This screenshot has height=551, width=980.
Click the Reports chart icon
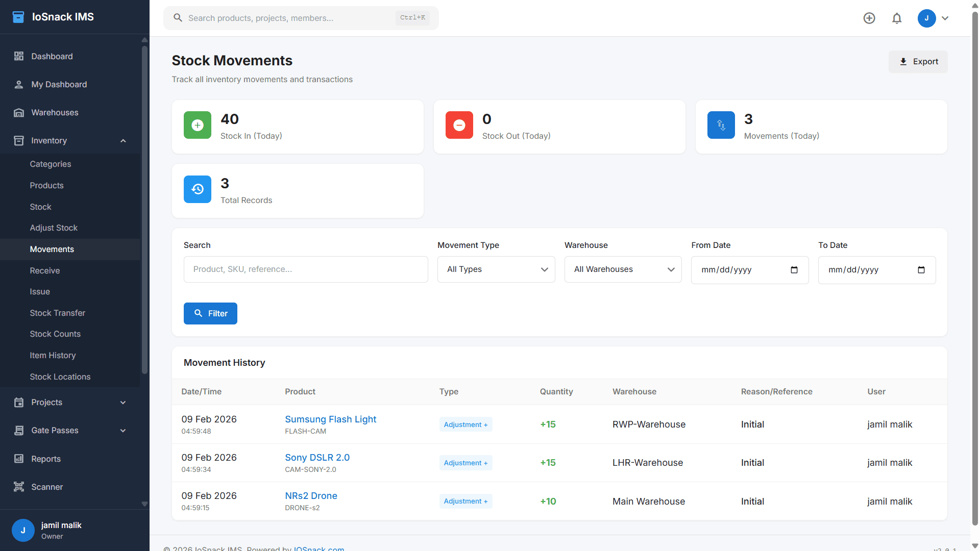point(19,459)
